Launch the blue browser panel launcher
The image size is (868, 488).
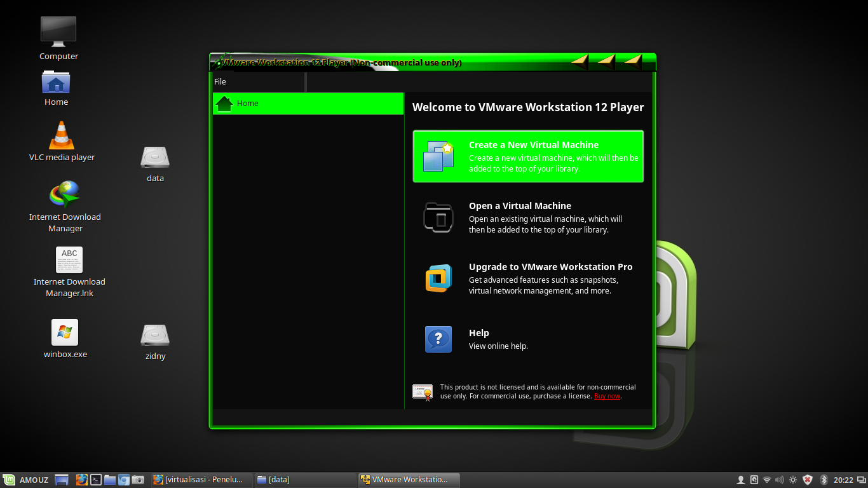coord(124,480)
